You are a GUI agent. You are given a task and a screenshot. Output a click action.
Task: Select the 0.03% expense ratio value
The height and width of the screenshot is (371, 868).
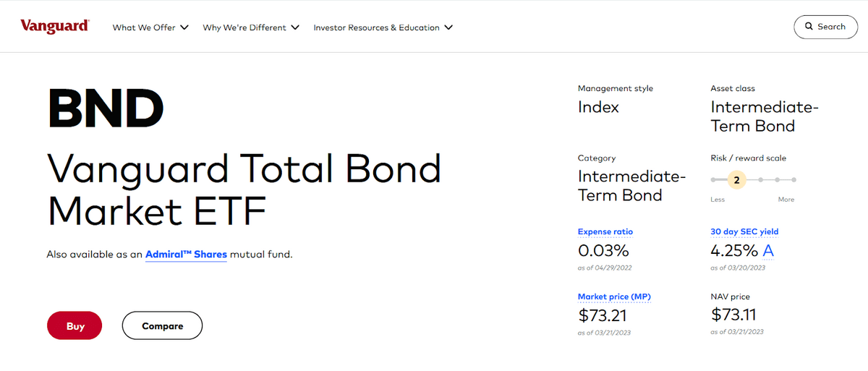603,251
